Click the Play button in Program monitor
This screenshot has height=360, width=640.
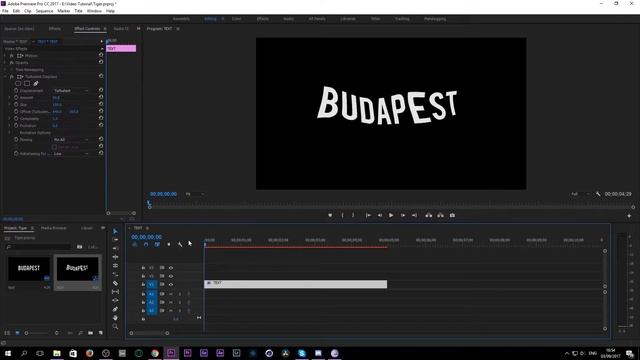coord(391,215)
